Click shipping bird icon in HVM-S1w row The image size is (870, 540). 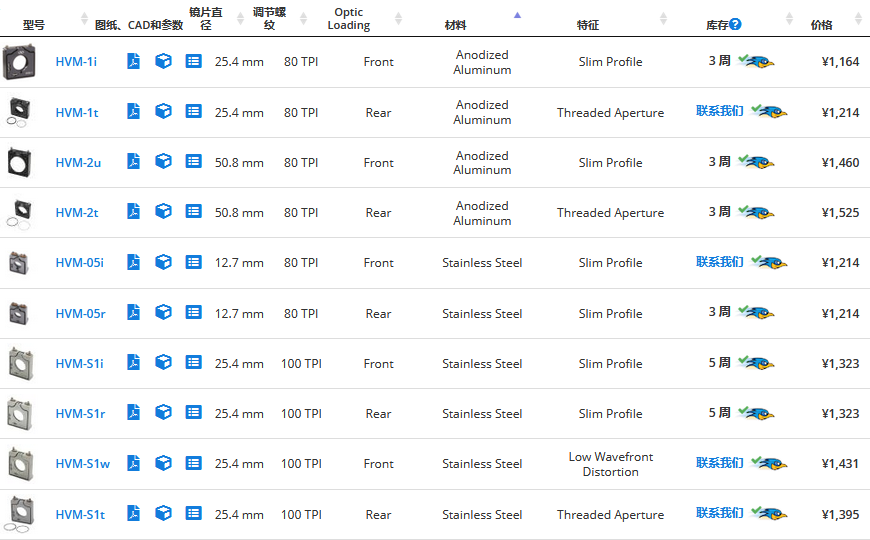click(x=769, y=463)
